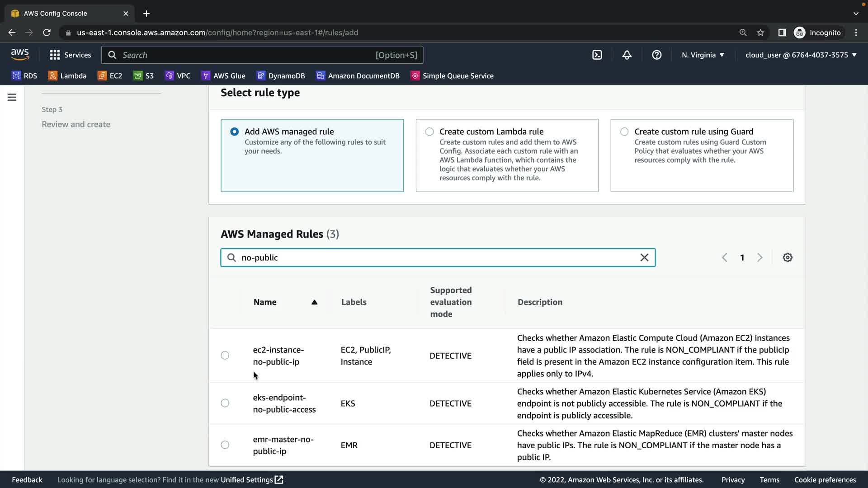The width and height of the screenshot is (868, 488).
Task: Open the DynamoDB favorites shortcut
Action: [x=281, y=76]
